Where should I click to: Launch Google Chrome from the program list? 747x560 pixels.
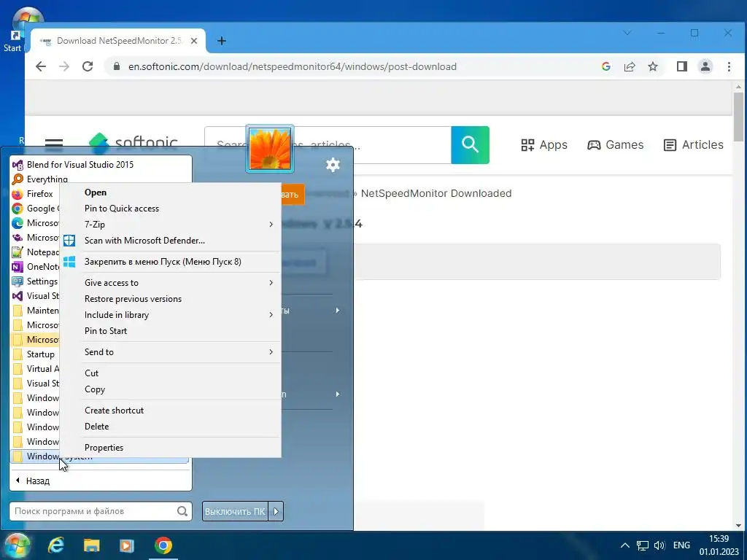click(x=35, y=209)
